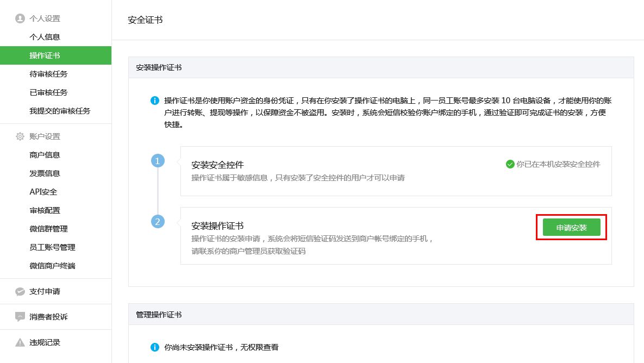This screenshot has width=644, height=363.
Task: Open 已审核任务 page
Action: 48,92
